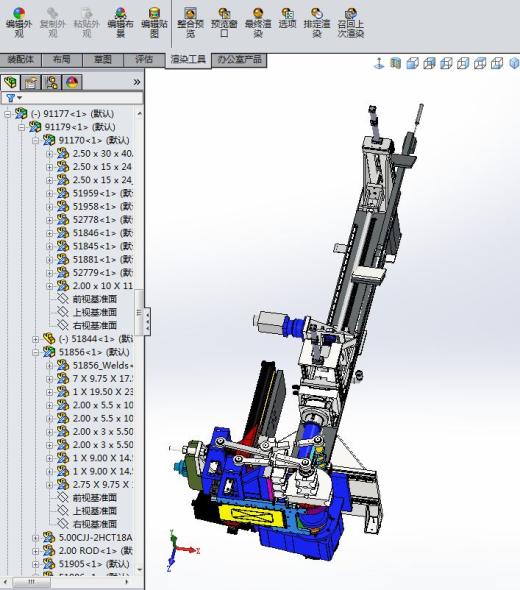The height and width of the screenshot is (590, 520).
Task: Switch to the 装配体 tab
Action: tap(21, 59)
